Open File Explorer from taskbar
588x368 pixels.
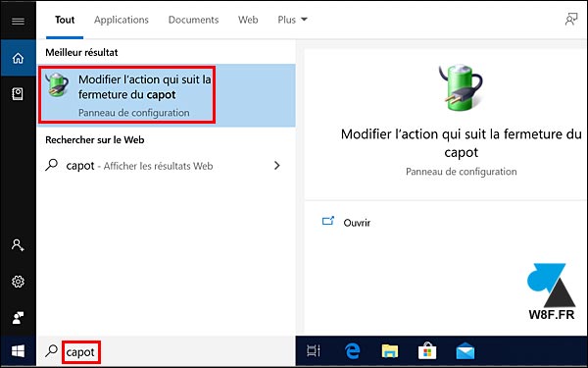tap(390, 351)
